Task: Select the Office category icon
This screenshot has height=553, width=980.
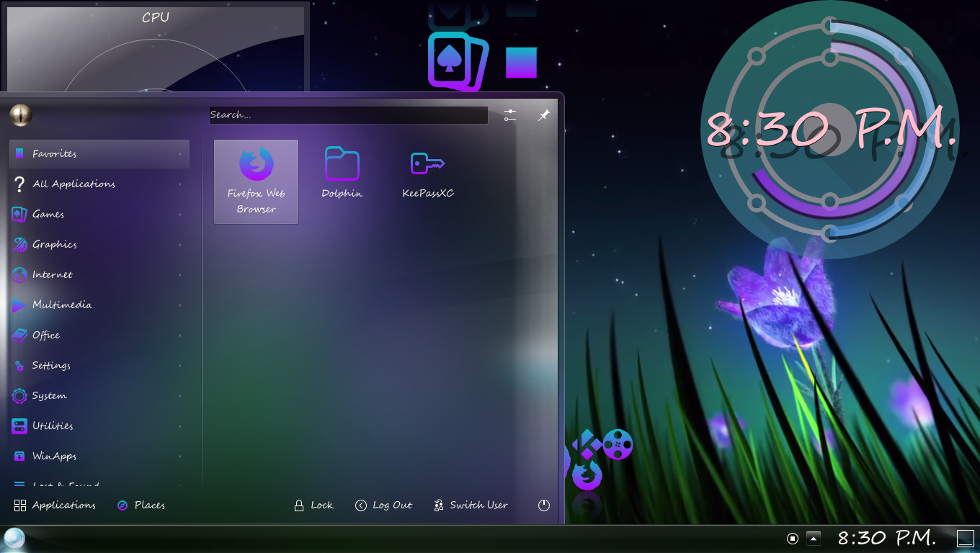Action: (x=19, y=336)
